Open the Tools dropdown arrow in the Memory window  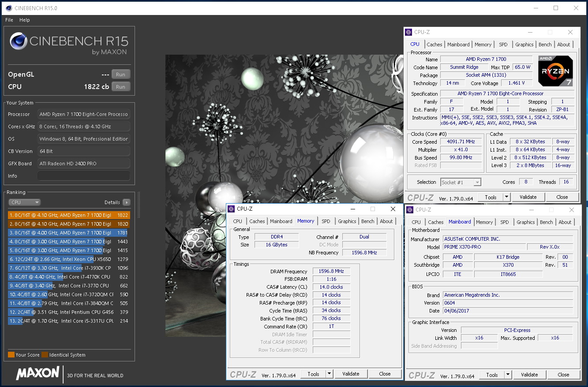(x=329, y=374)
